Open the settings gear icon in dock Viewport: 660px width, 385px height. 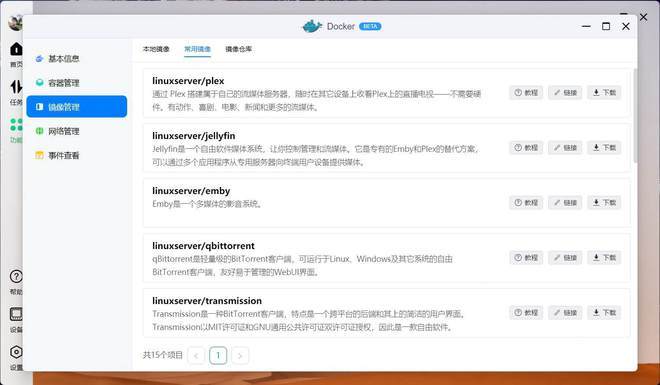(x=16, y=352)
